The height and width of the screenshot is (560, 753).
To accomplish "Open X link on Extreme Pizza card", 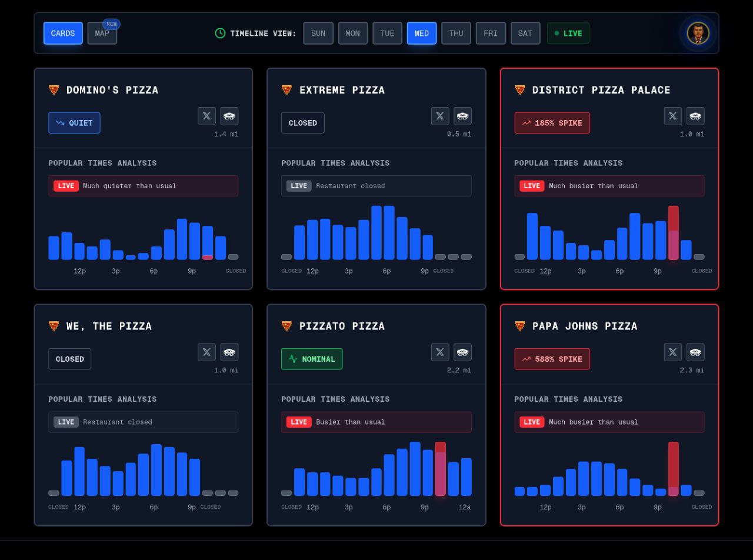I will click(440, 116).
